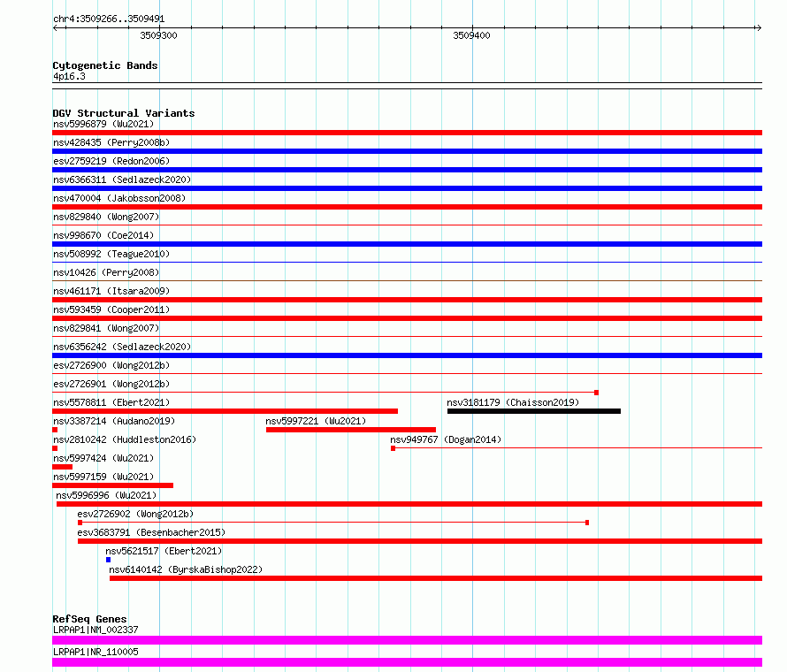Click nsv6366311 (Sedlazeck2020) variant label
This screenshot has width=787, height=672.
point(122,179)
